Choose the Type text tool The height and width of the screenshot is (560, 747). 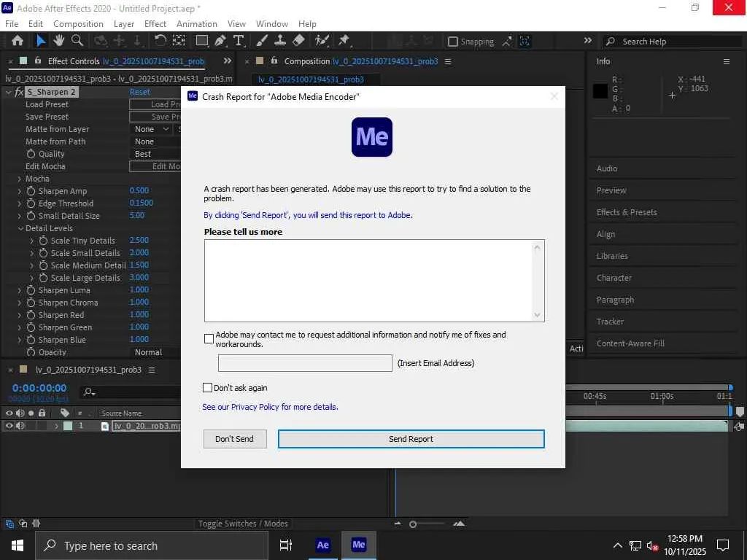[239, 41]
